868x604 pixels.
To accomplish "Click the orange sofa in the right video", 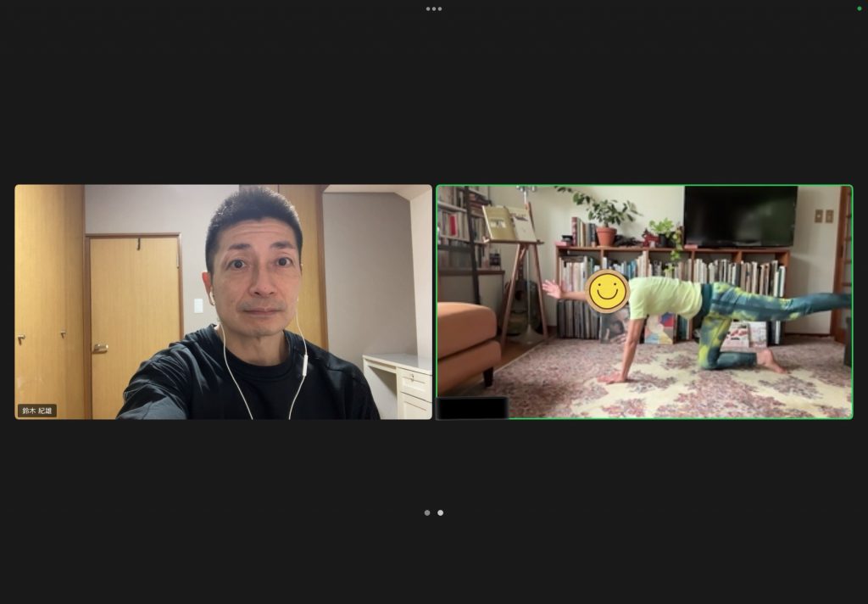I will (467, 341).
